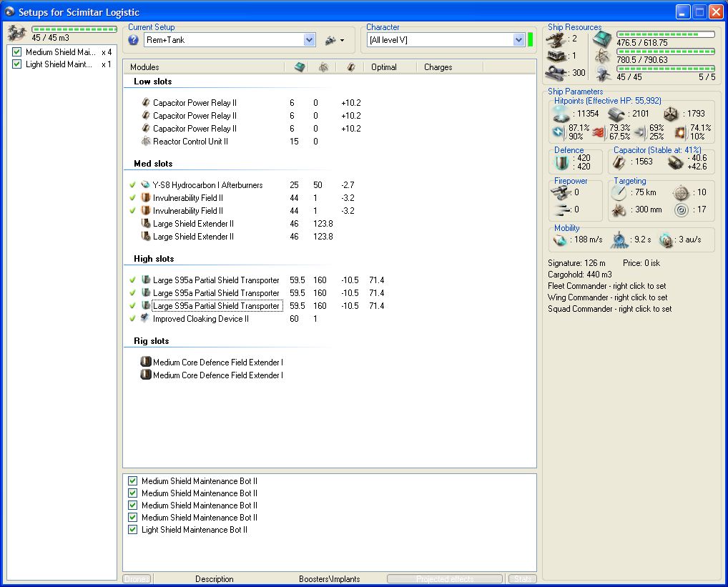Viewport: 728px width, 587px height.
Task: Uncheck Light Shield Maint... x 1 in drone list
Action: 16,64
